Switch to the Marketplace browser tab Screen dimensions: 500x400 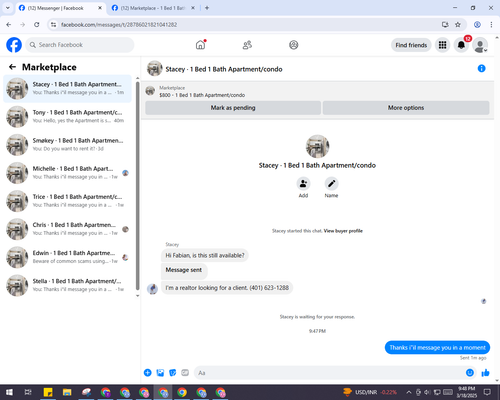(x=153, y=8)
